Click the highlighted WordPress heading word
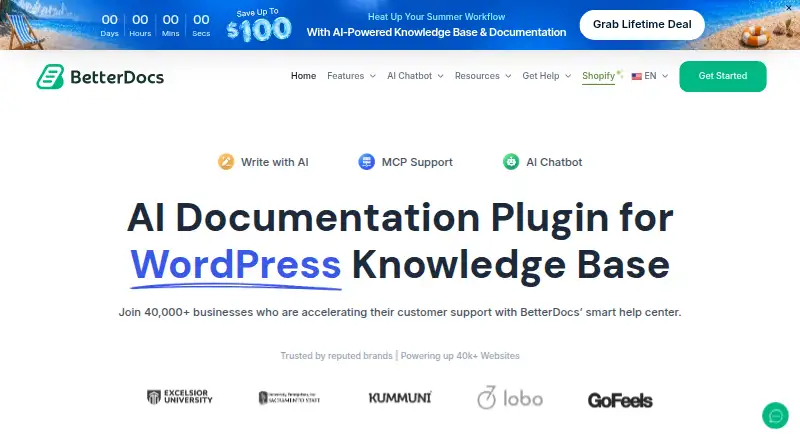Image resolution: width=800 pixels, height=440 pixels. [x=236, y=265]
